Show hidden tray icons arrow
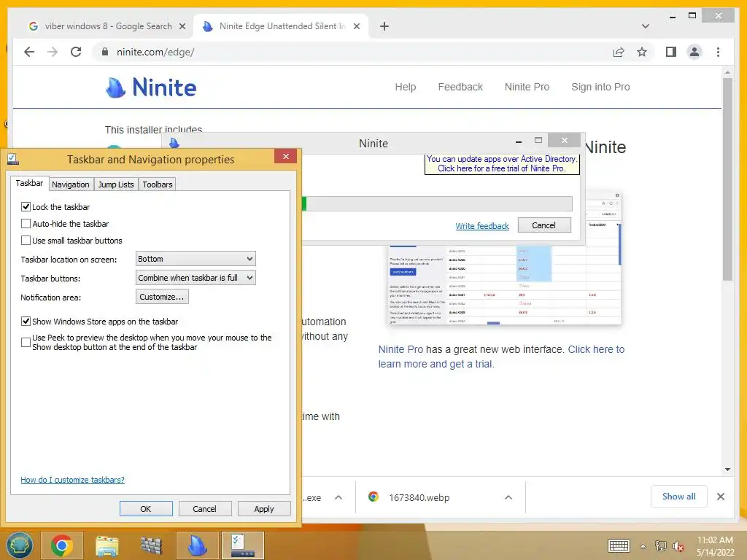Screen dimensions: 747x560 (x=643, y=546)
